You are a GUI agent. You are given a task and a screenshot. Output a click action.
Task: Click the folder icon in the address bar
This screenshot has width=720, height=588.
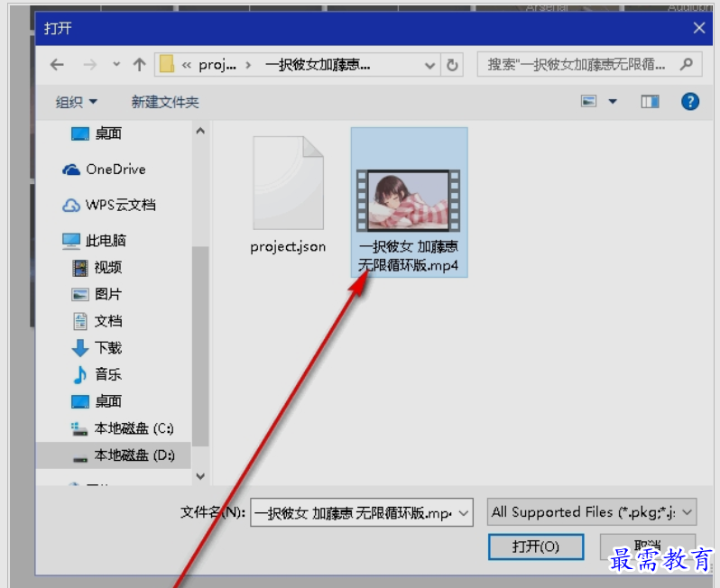(166, 65)
